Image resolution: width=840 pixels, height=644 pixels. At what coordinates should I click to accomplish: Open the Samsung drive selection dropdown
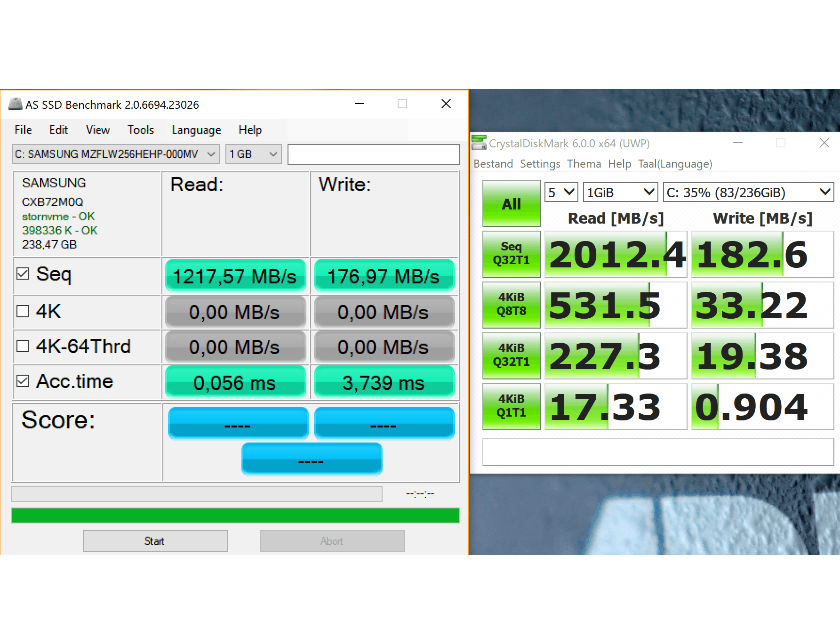(x=116, y=154)
